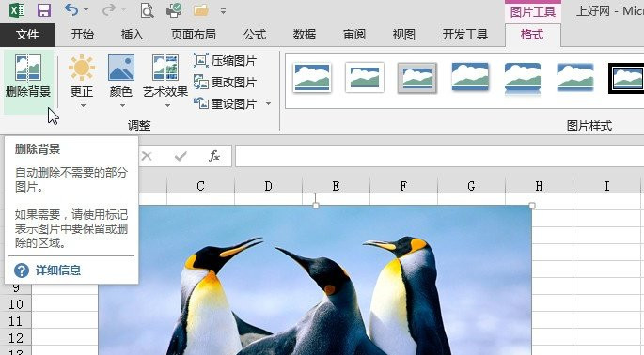Expand the Customize Quick Access Toolbar arrow
Viewport: 644px width, 355px height.
(x=223, y=11)
